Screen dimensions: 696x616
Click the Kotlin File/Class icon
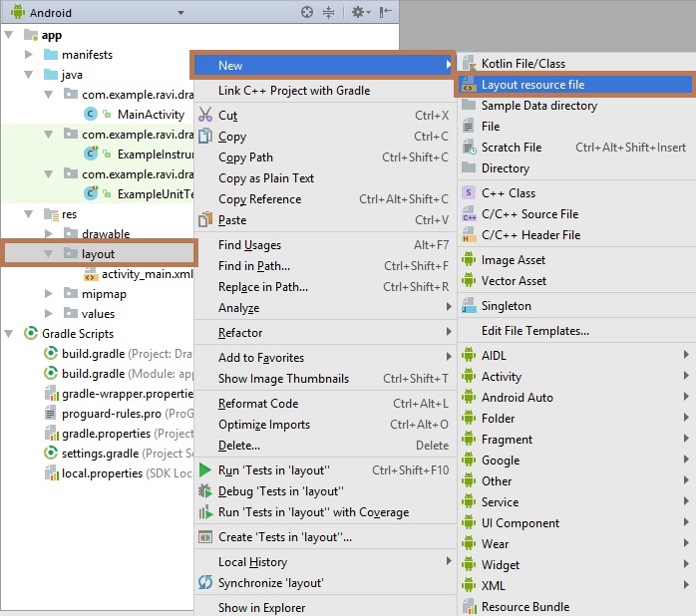pyautogui.click(x=470, y=64)
